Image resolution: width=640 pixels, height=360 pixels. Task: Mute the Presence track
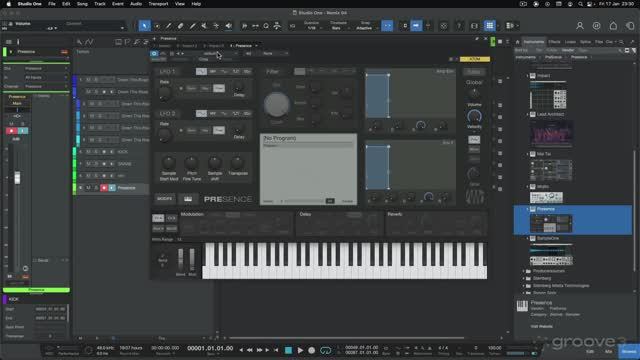(88, 188)
